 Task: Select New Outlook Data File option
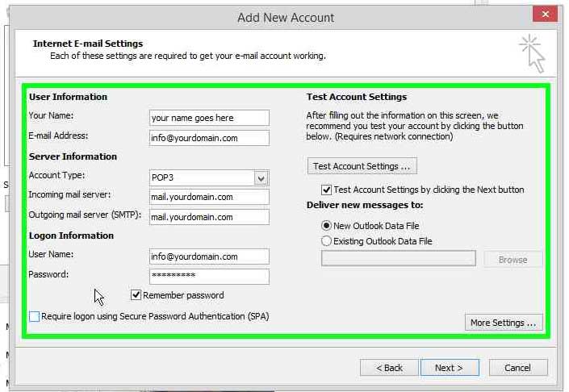(x=326, y=226)
